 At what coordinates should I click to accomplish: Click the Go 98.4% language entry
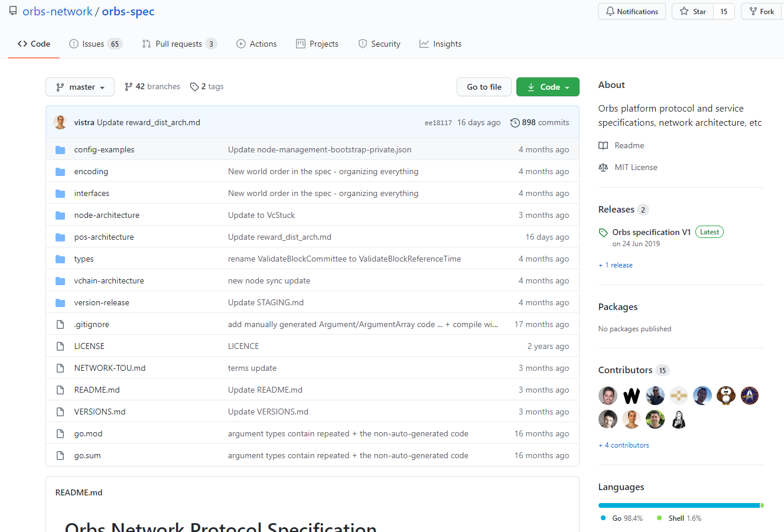[x=622, y=518]
